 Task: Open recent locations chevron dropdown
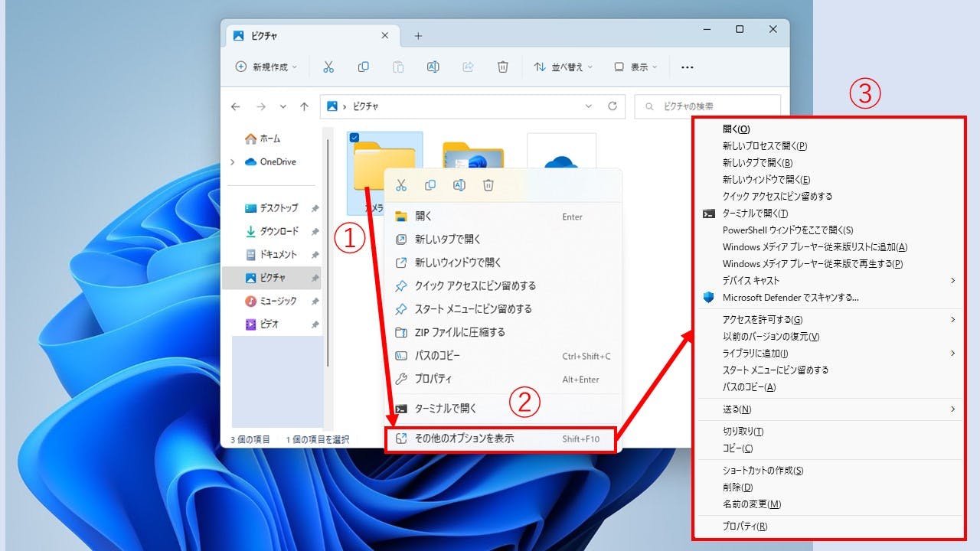coord(283,106)
